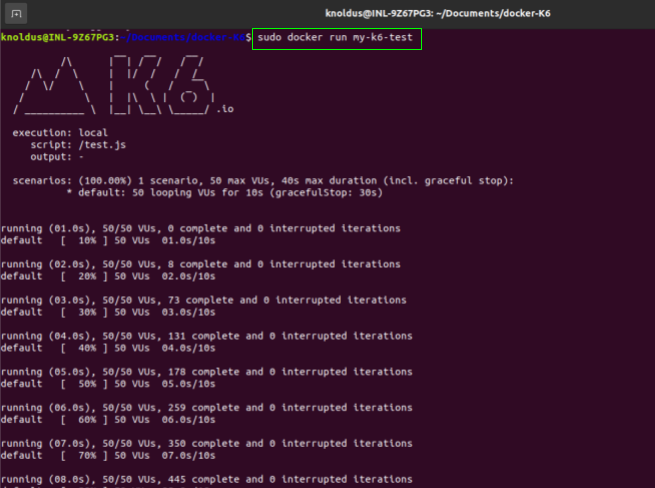
Task: Click the shell prompt 'knoldus@INL-9Z67PG3'
Action: click(57, 37)
